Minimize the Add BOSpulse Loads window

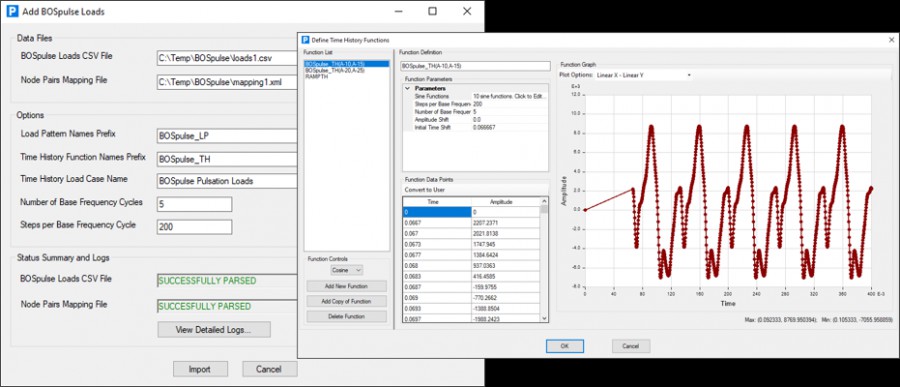tap(397, 11)
